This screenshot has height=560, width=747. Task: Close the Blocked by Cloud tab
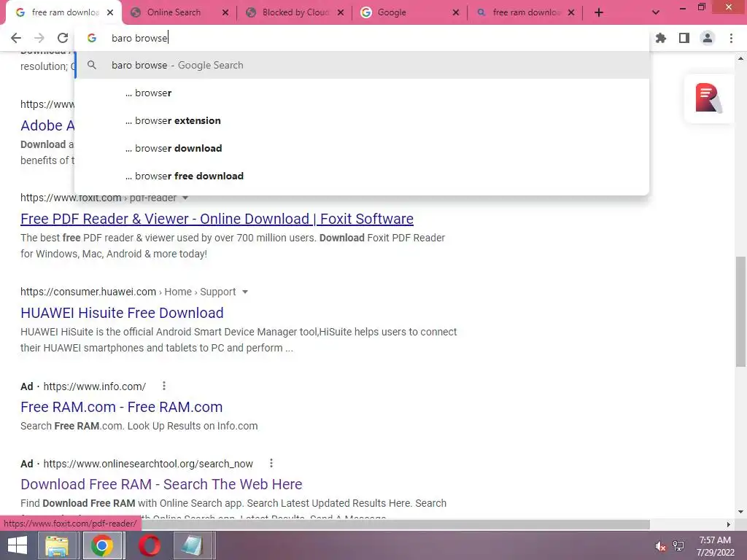click(341, 13)
